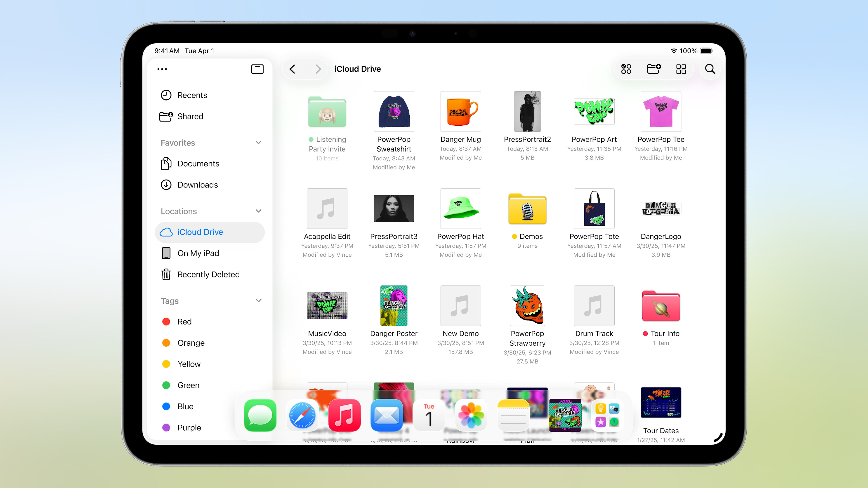Screen dimensions: 868x488
Task: Click the four-circles select icon
Action: click(x=626, y=69)
